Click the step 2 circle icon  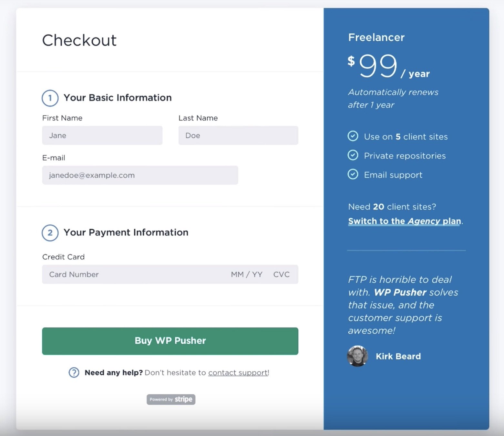[50, 233]
